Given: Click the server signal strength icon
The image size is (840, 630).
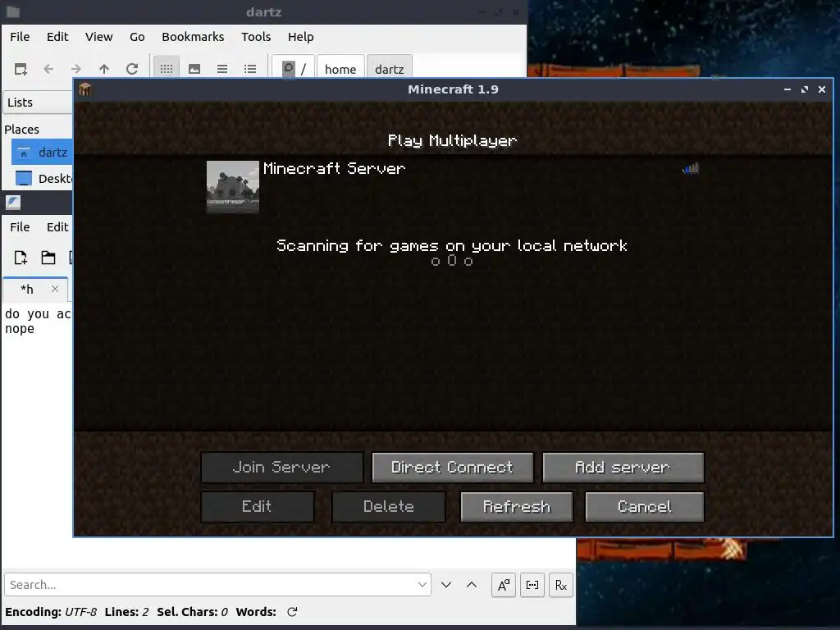Looking at the screenshot, I should 691,169.
